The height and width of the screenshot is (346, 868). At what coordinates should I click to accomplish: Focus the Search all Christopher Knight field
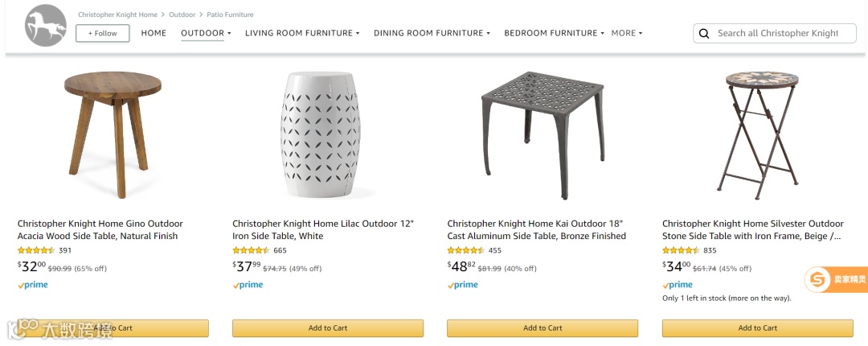[x=777, y=33]
